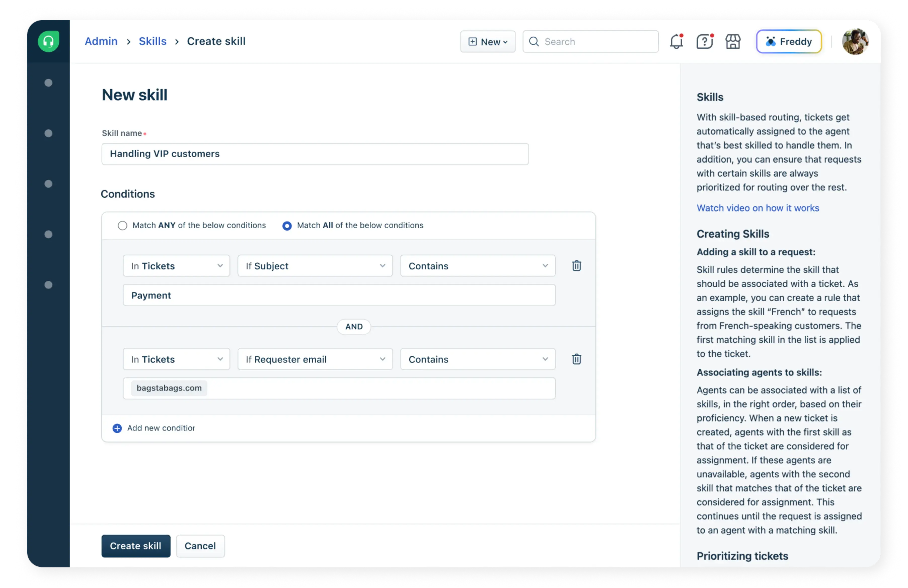The width and height of the screenshot is (908, 588).
Task: Navigate to Skills via breadcrumb
Action: tap(152, 41)
